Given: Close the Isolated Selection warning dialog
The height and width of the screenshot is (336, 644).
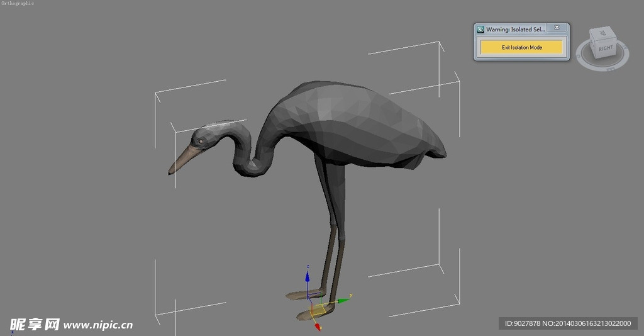Looking at the screenshot, I should coord(556,28).
